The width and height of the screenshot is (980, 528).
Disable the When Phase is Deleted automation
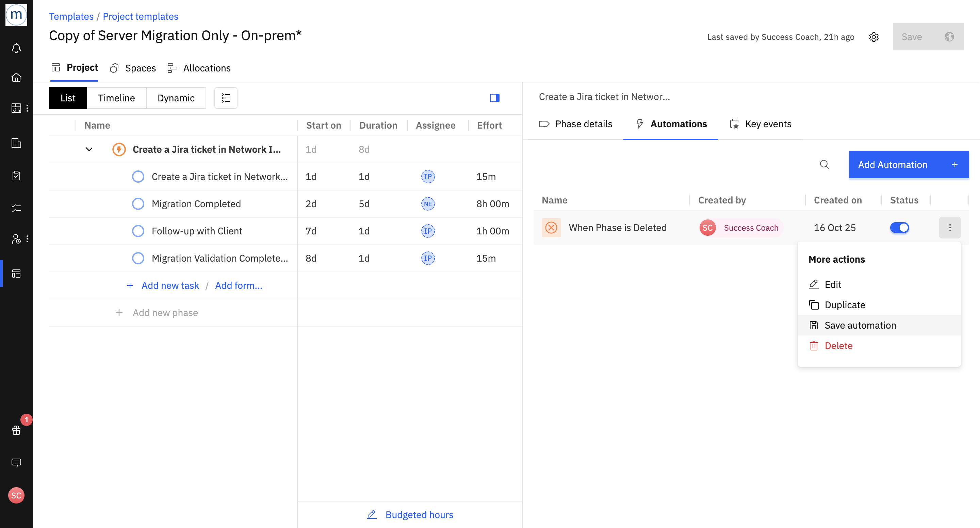click(899, 228)
